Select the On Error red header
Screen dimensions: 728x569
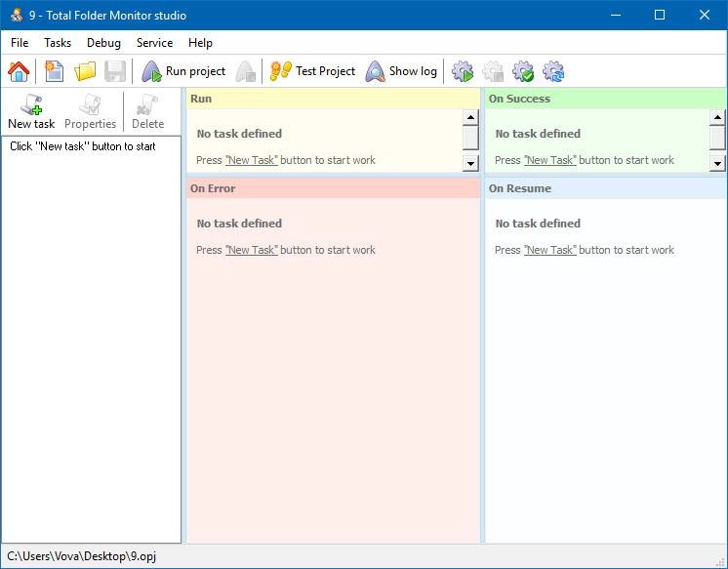[334, 188]
